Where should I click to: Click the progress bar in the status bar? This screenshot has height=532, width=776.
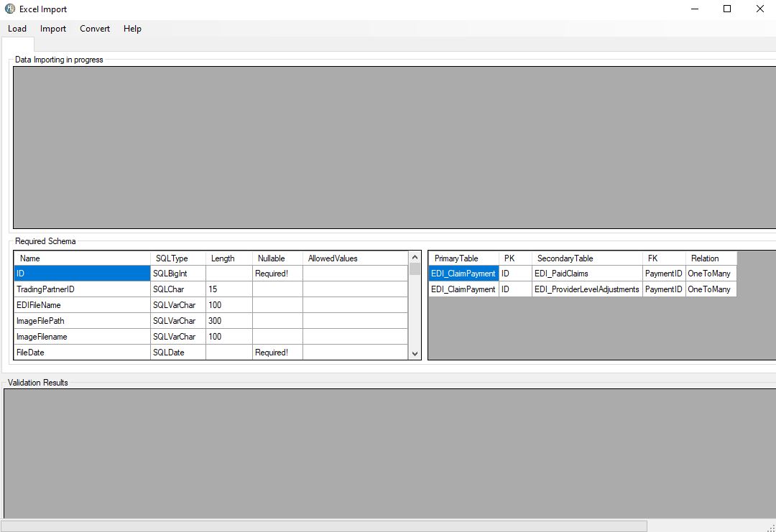click(323, 526)
